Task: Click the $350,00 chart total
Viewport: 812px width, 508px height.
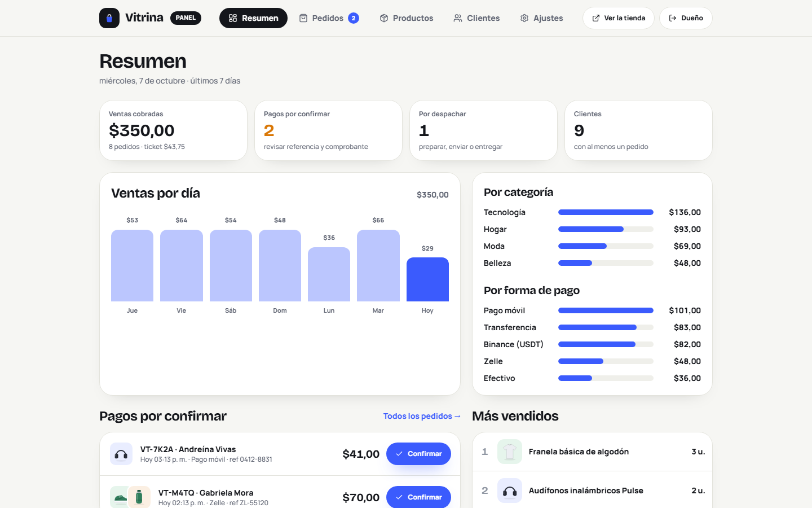Action: (x=433, y=195)
